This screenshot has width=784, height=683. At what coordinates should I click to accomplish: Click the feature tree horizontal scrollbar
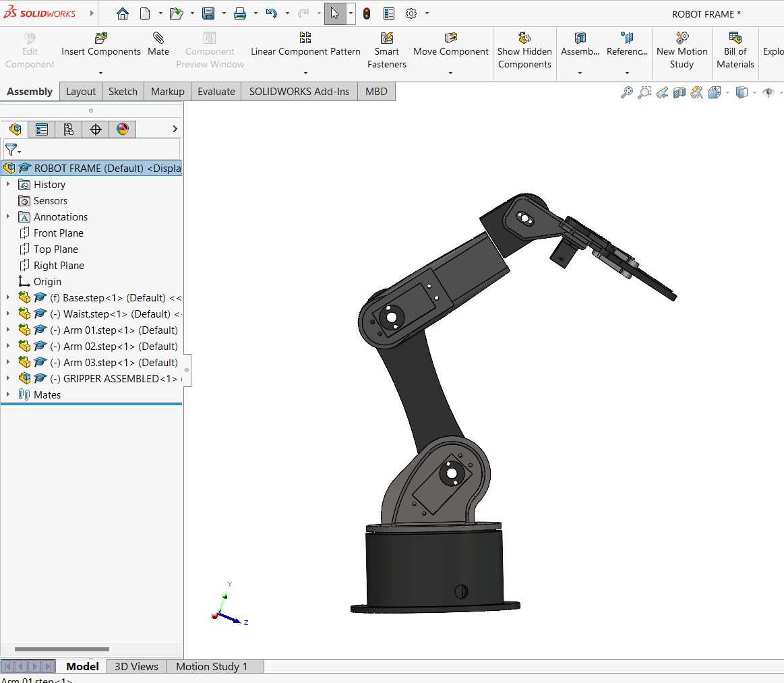pos(62,649)
